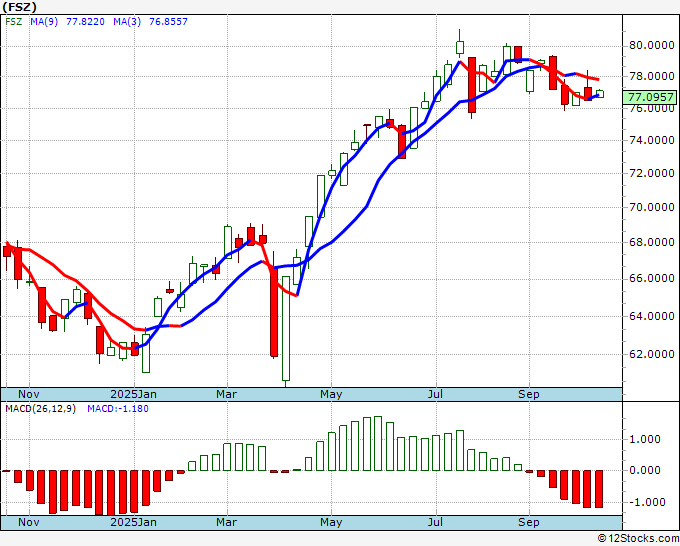680x546 pixels.
Task: Click the Jul label on price chart axis
Action: tap(435, 394)
